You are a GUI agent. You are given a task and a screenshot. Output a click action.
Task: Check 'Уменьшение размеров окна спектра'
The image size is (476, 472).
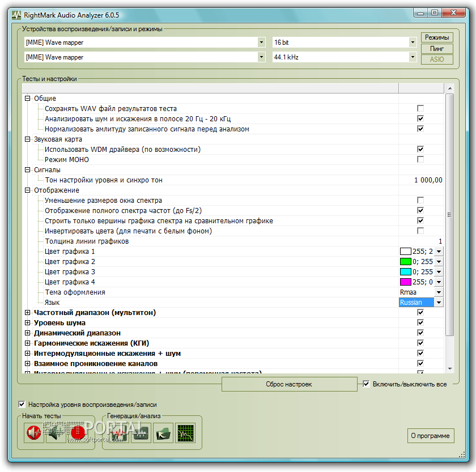(x=420, y=200)
